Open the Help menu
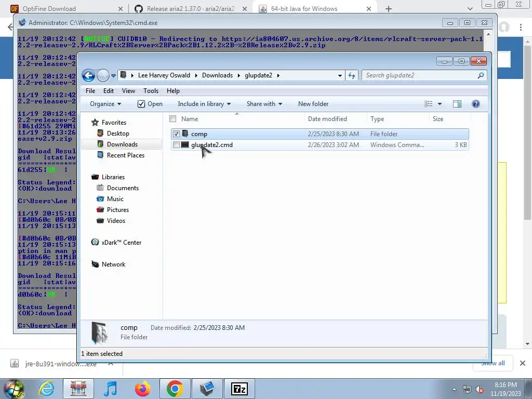 [x=173, y=90]
